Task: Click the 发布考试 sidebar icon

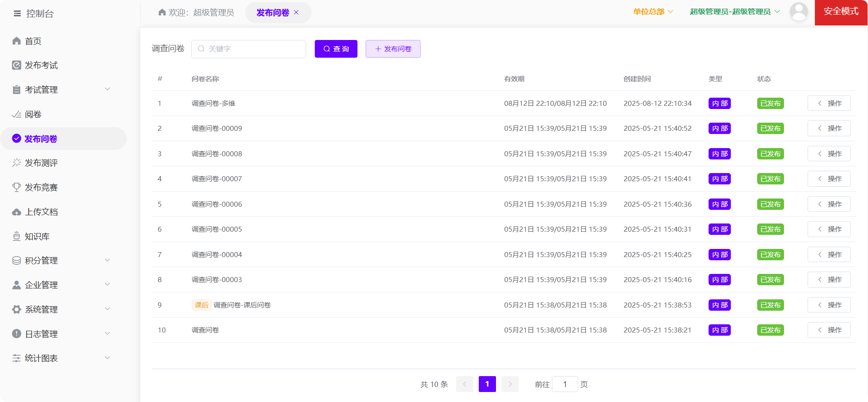Action: tap(17, 65)
